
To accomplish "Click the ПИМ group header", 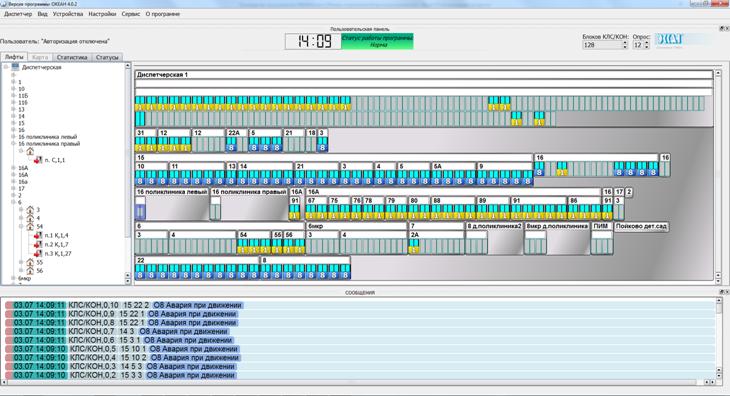I will (602, 226).
